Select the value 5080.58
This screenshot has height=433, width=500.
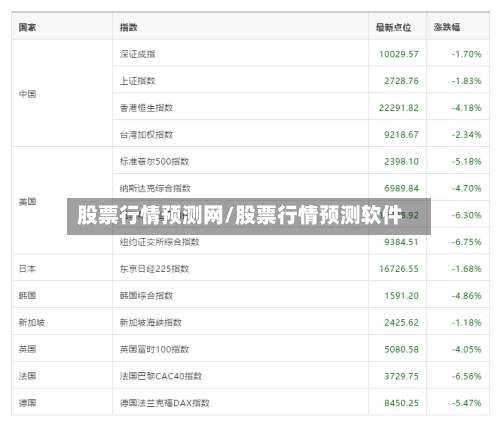pos(401,349)
